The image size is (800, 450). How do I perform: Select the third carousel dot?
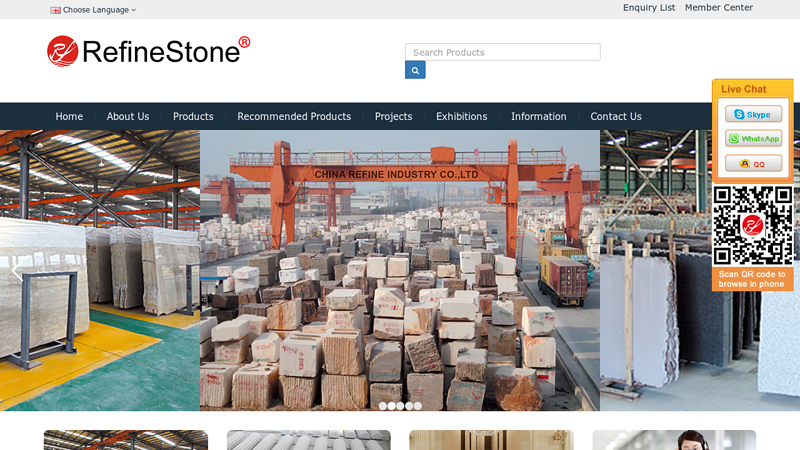click(x=400, y=406)
